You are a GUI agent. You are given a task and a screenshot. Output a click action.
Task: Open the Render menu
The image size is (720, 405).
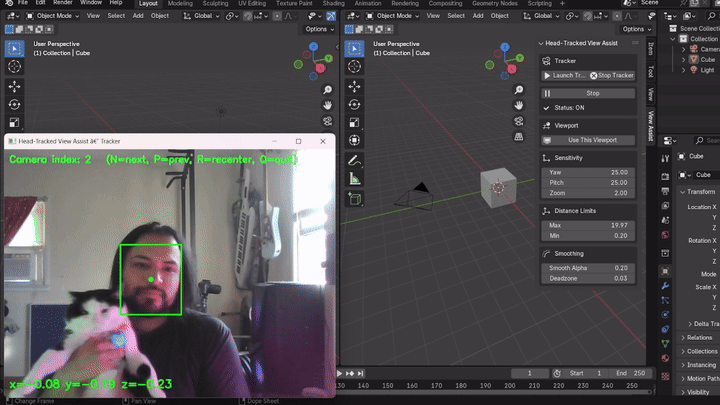[x=62, y=4]
